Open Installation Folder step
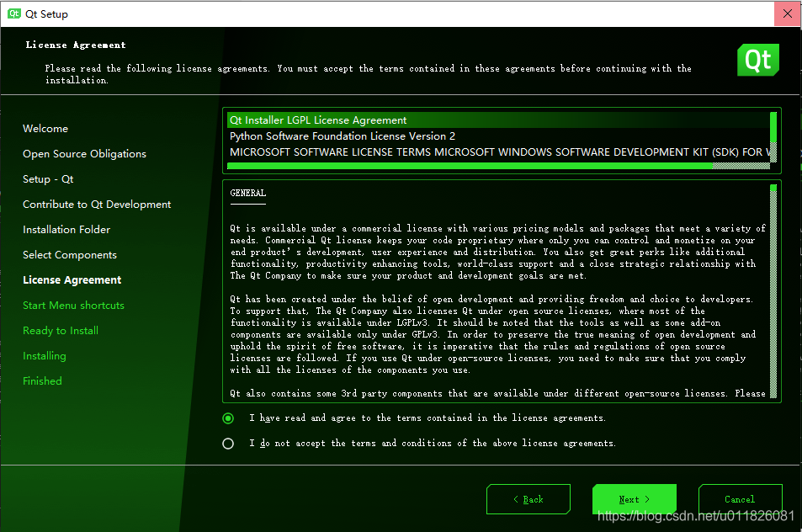Viewport: 802px width, 532px height. click(66, 230)
